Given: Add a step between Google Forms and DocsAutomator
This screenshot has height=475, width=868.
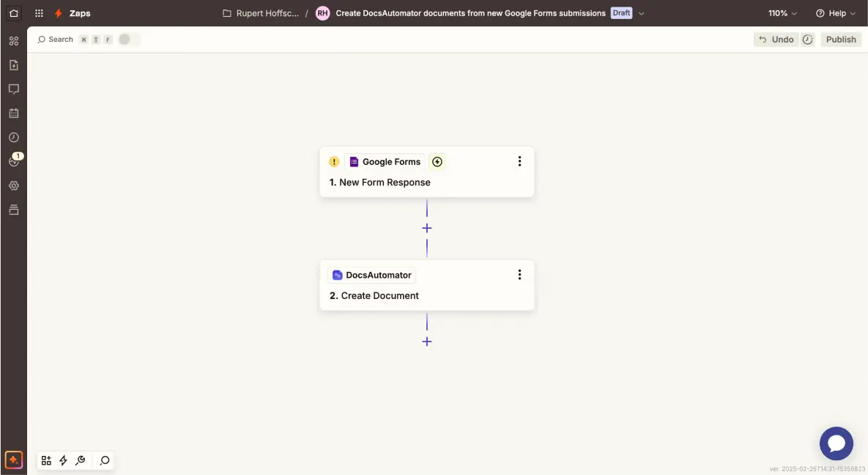Looking at the screenshot, I should [x=427, y=228].
